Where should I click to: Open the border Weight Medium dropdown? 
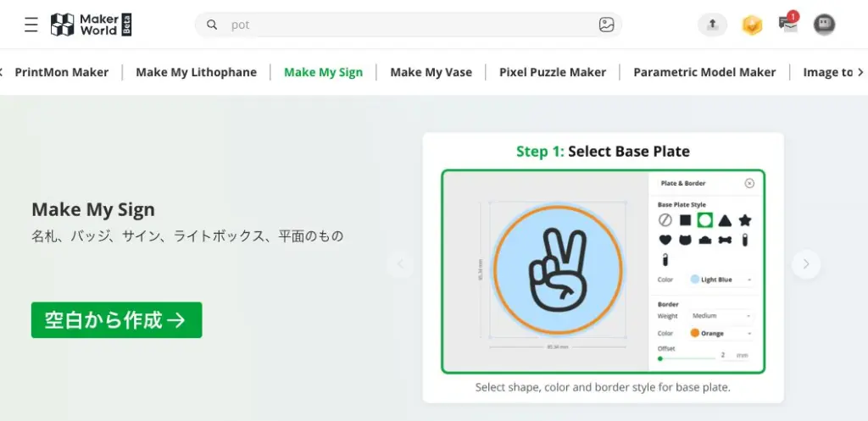(x=721, y=316)
